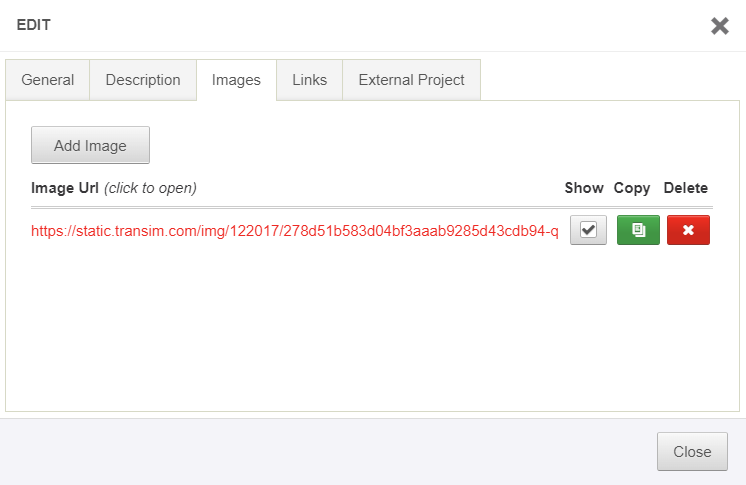Click the Add Image button
This screenshot has height=485, width=746.
pos(90,145)
